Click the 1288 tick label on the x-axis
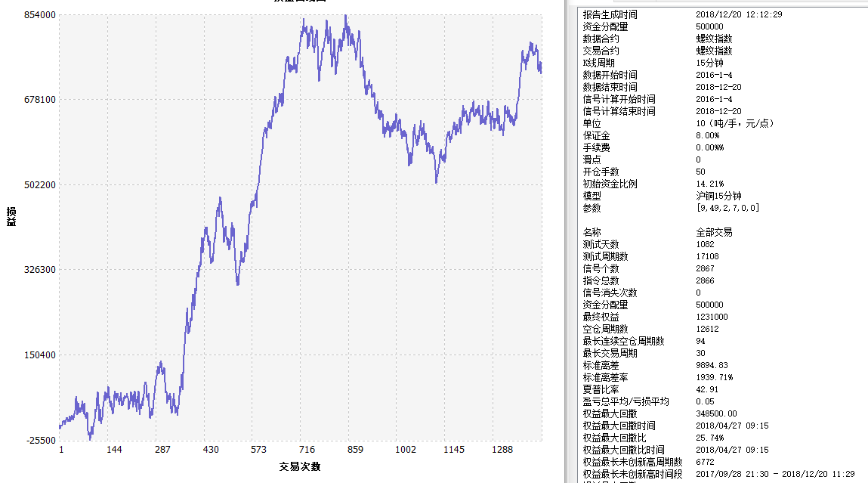This screenshot has height=483, width=868. [x=502, y=450]
